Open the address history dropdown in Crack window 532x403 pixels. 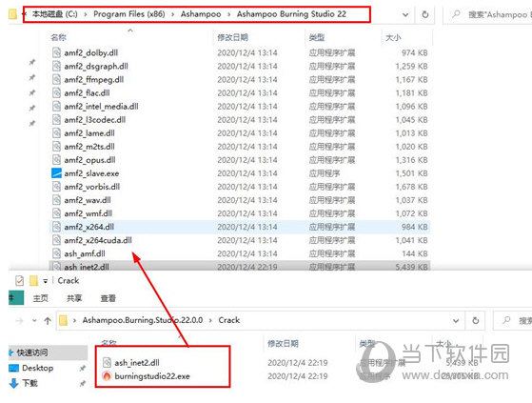[456, 320]
